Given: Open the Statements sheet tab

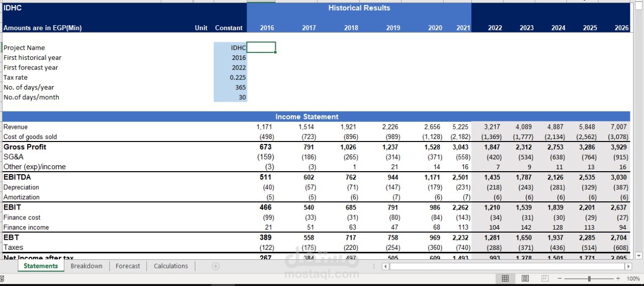Looking at the screenshot, I should pyautogui.click(x=41, y=266).
